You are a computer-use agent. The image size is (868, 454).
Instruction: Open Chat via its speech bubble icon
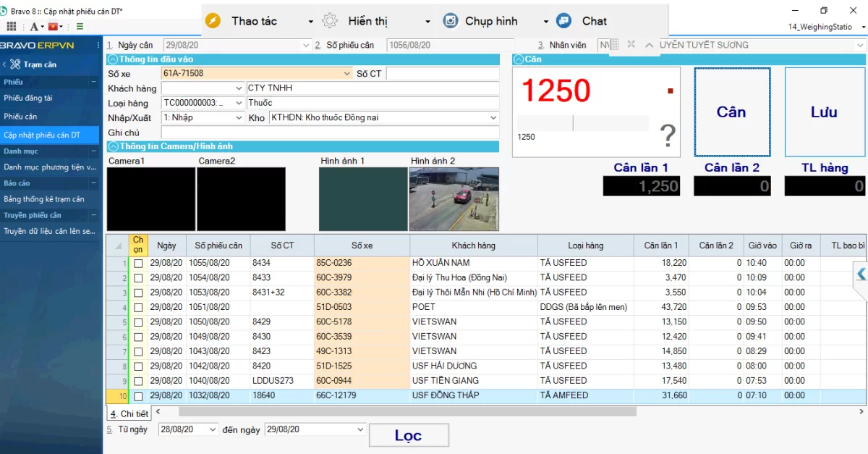click(x=564, y=21)
